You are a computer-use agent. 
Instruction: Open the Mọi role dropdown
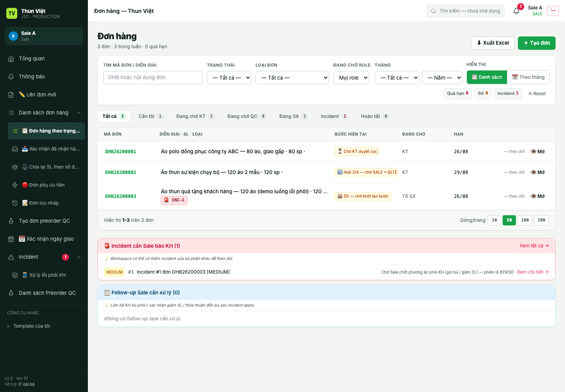point(351,78)
